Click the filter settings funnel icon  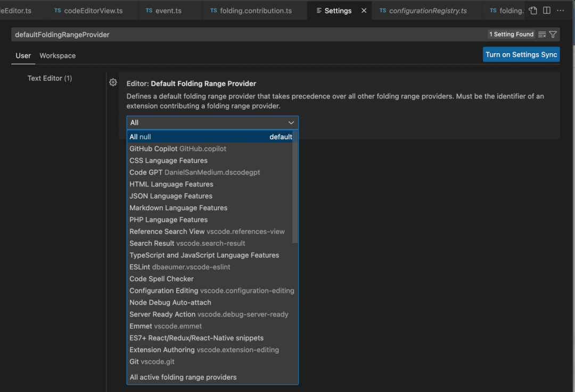[x=553, y=35]
